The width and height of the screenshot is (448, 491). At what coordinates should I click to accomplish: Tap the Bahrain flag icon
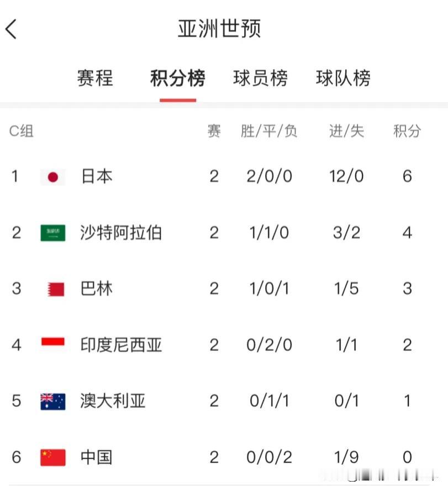56,289
